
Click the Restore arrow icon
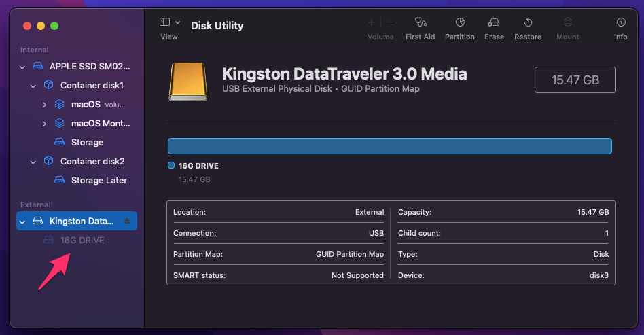[529, 22]
